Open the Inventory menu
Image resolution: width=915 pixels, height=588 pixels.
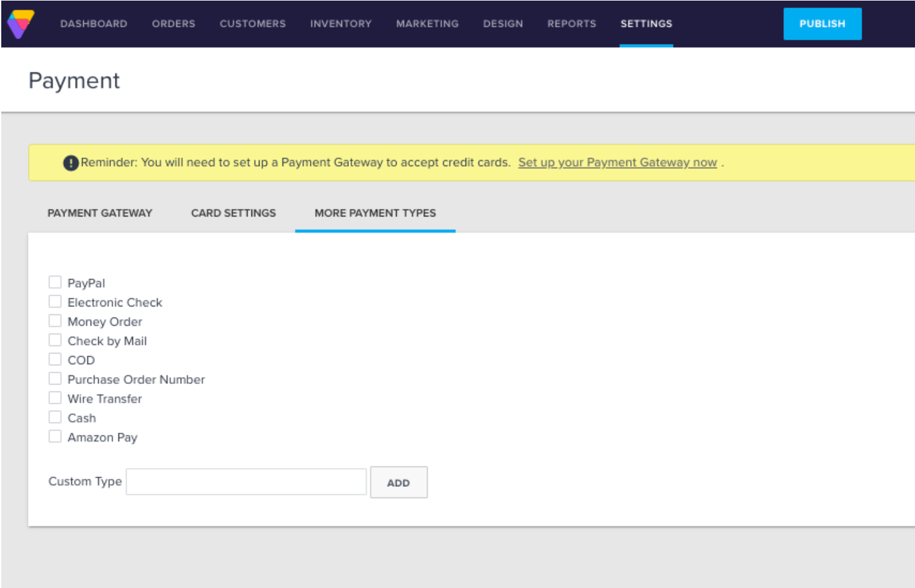(341, 24)
